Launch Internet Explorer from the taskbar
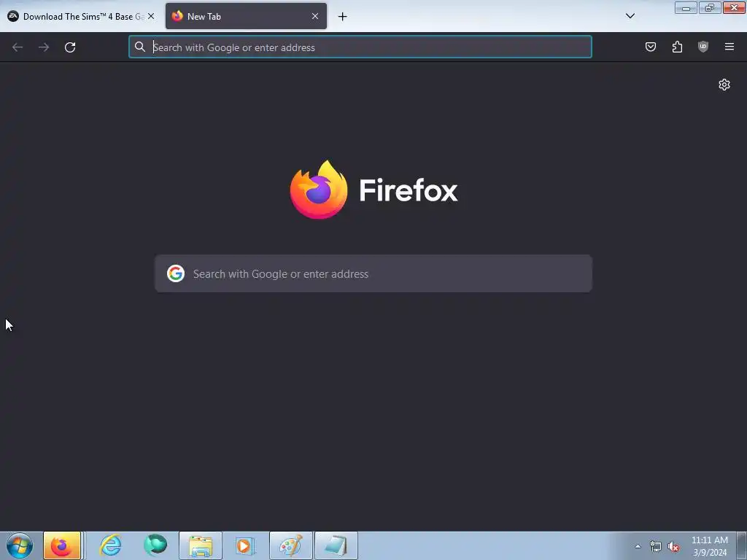This screenshot has width=747, height=560. click(x=111, y=545)
